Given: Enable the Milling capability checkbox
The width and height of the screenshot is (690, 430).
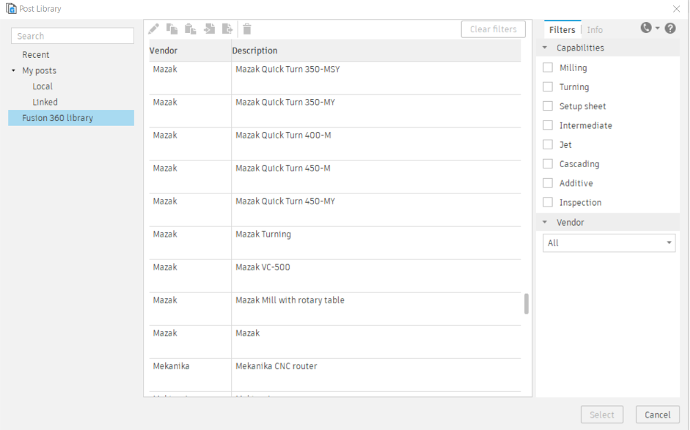Looking at the screenshot, I should point(548,67).
